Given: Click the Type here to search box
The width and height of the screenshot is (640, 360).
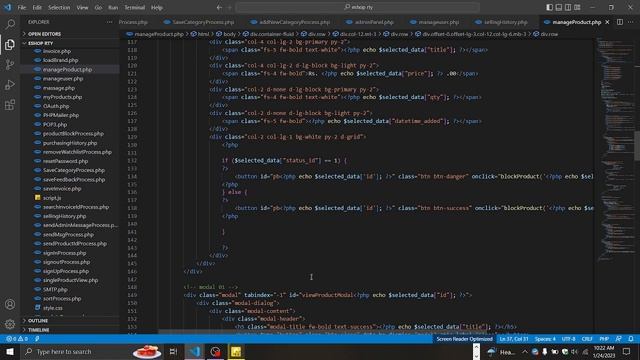Looking at the screenshot, I should 93,351.
